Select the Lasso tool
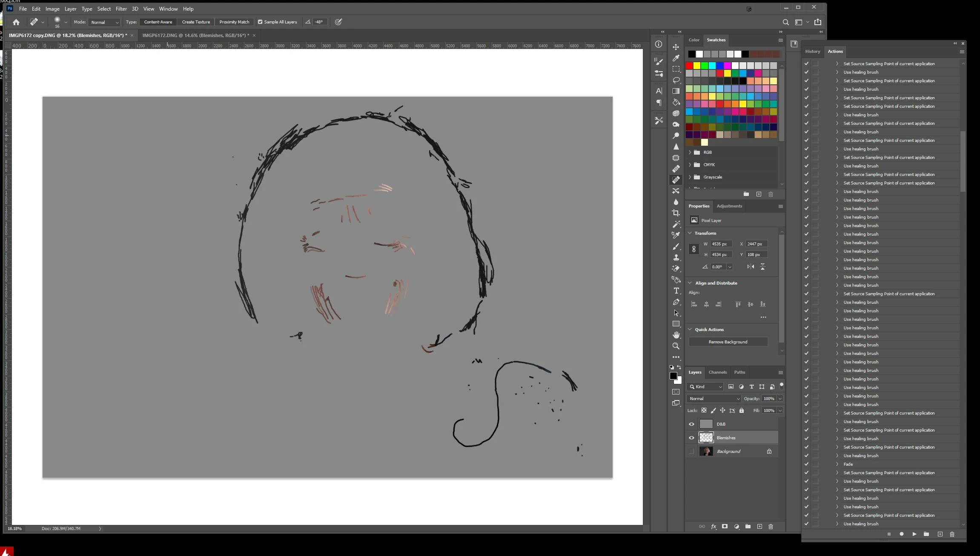The image size is (980, 556). tap(676, 80)
